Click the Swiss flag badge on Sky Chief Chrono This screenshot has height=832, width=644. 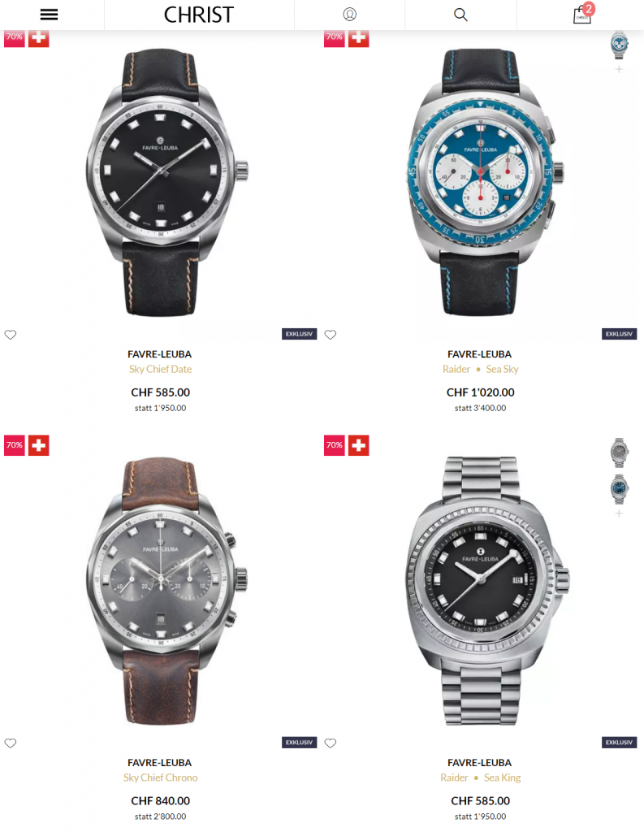(39, 445)
